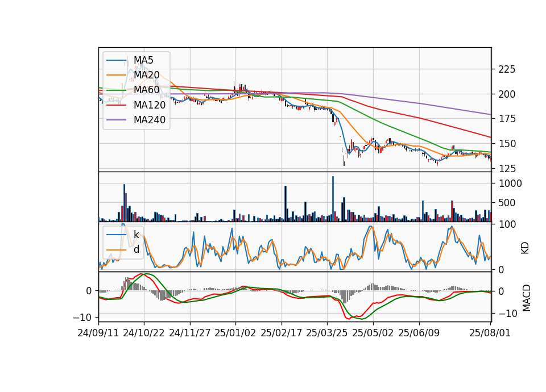Click the 'd' label in KD legend
Screen dimensions: 546x392
point(136,249)
